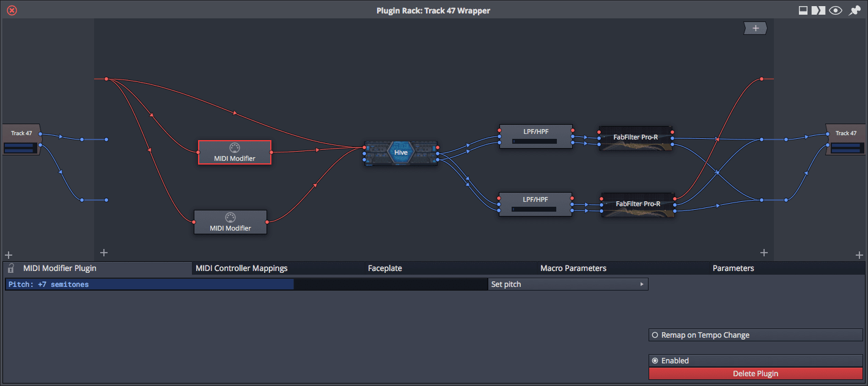Select the upper FabFilter Pro-R node
The width and height of the screenshot is (868, 386).
(635, 138)
